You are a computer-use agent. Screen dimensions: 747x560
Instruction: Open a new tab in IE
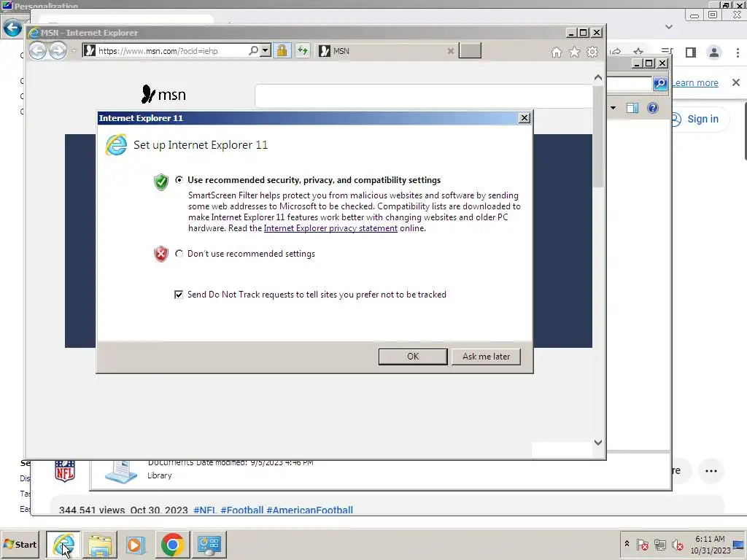(x=470, y=50)
